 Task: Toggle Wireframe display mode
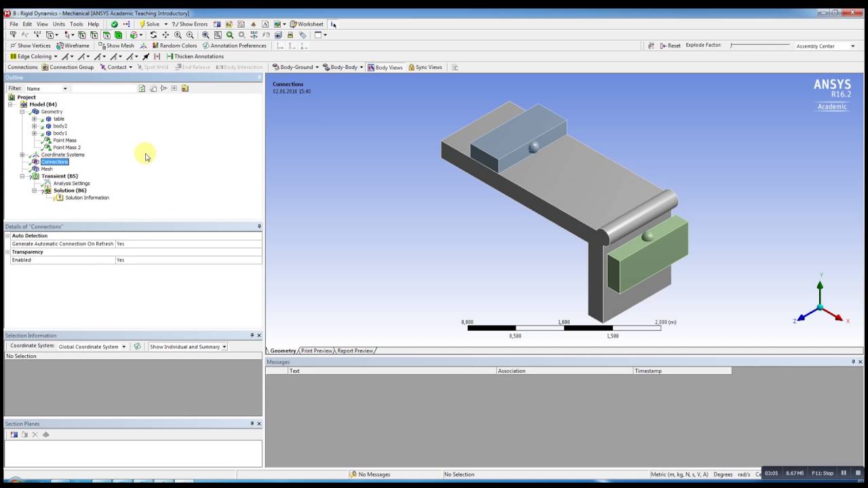point(73,46)
